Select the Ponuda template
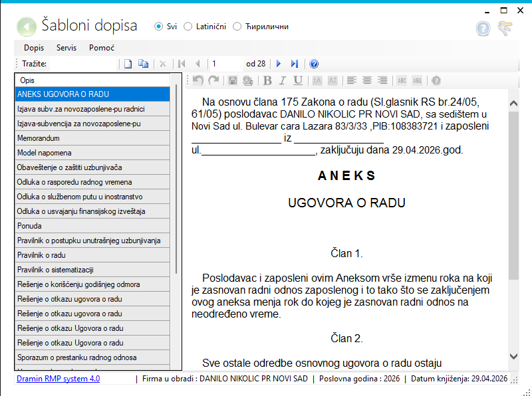532x396 pixels. tap(92, 226)
